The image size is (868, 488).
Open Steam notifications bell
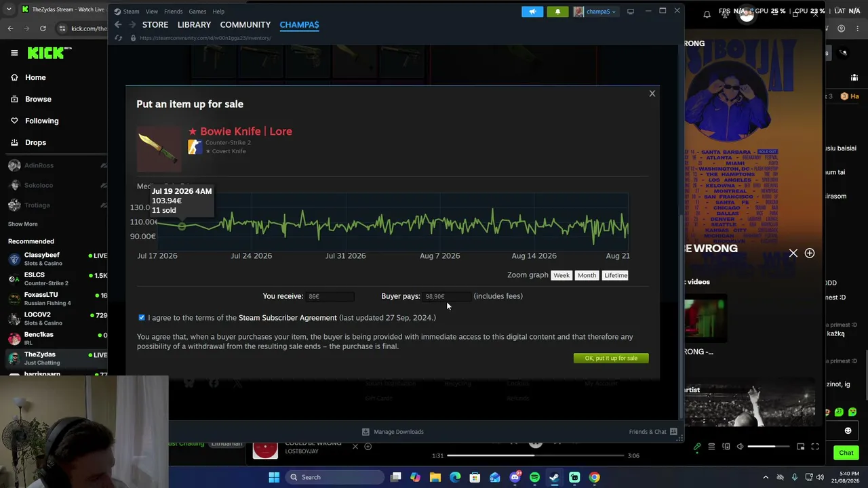(557, 12)
